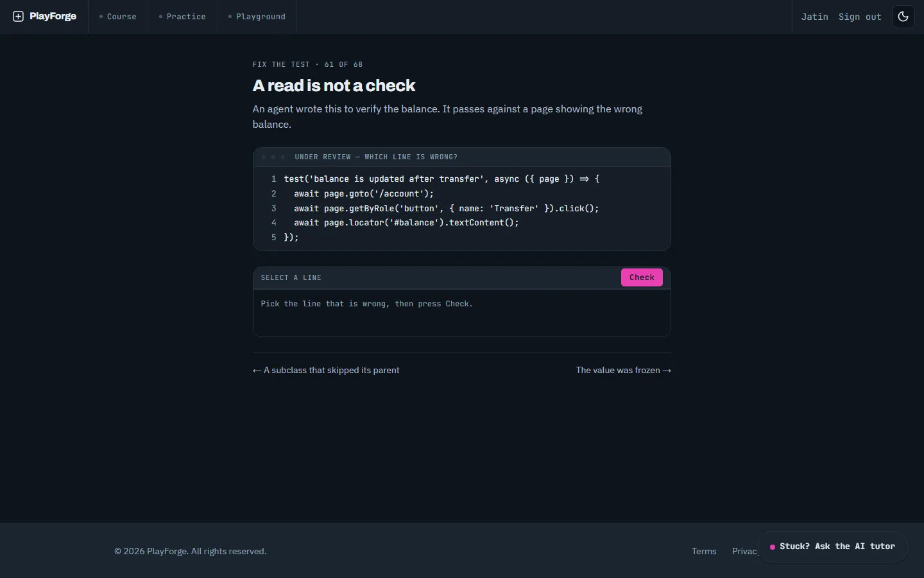Select code line 3 with getByRole click
Image resolution: width=924 pixels, height=578 pixels.
pyautogui.click(x=462, y=208)
